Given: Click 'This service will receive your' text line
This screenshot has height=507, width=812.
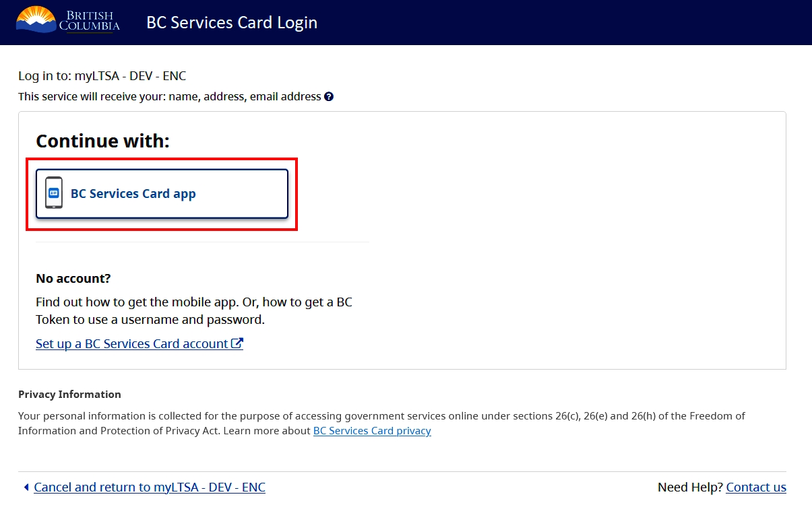Looking at the screenshot, I should (x=170, y=96).
